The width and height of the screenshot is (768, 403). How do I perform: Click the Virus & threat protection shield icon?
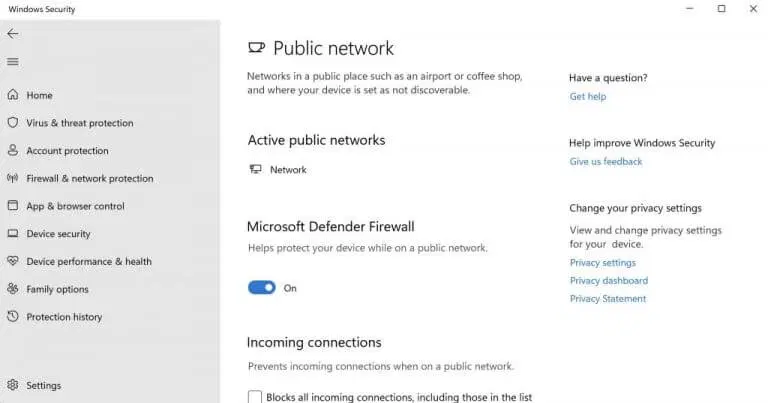point(13,122)
